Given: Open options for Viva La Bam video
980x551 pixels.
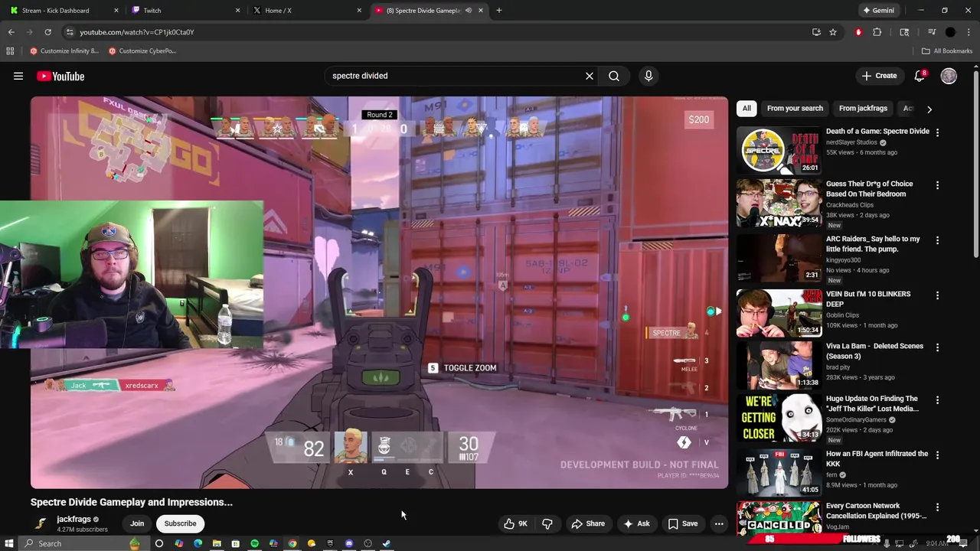Looking at the screenshot, I should 937,347.
